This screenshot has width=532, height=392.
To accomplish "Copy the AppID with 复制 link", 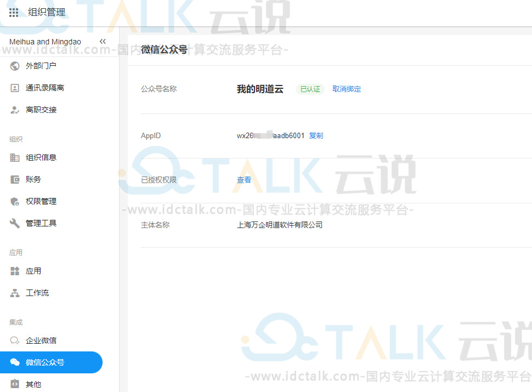I will 316,135.
